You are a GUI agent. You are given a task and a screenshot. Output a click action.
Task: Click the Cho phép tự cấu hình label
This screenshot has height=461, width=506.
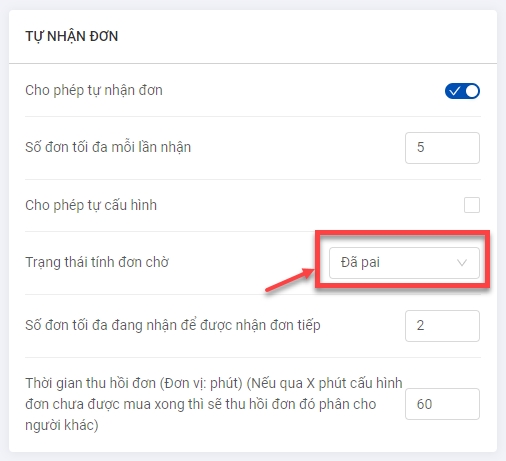coord(91,205)
